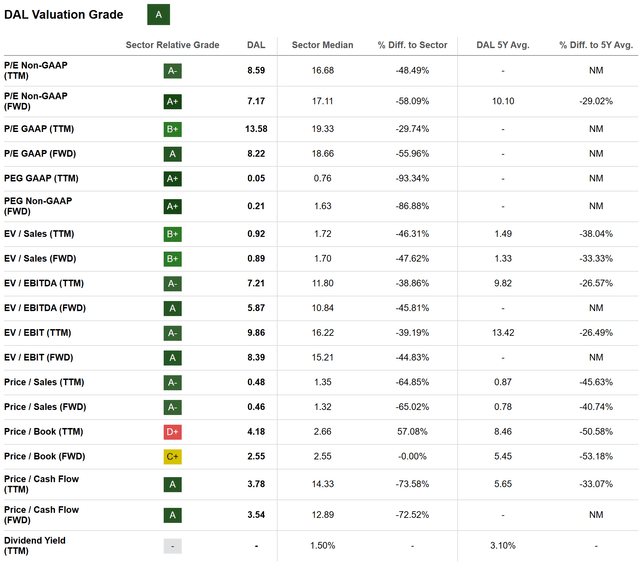Click the yellow C+ badge for Price / Book (FWD)
The height and width of the screenshot is (565, 640).
click(x=173, y=456)
